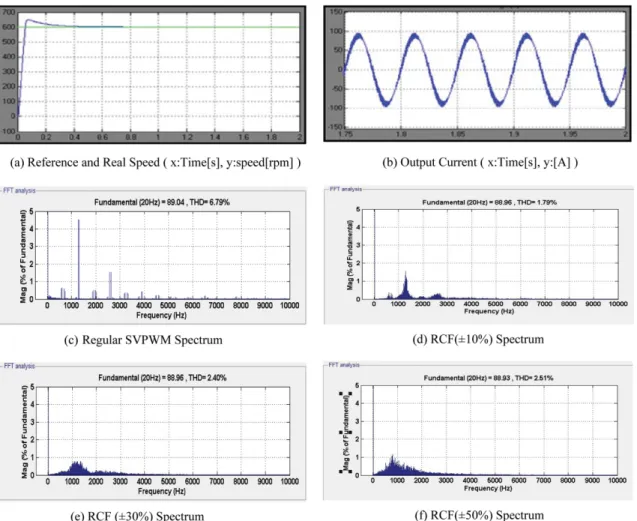637x521 pixels.
Task: Click the spectrum peak in the RCF(±10%) chart
Action: pos(405,284)
